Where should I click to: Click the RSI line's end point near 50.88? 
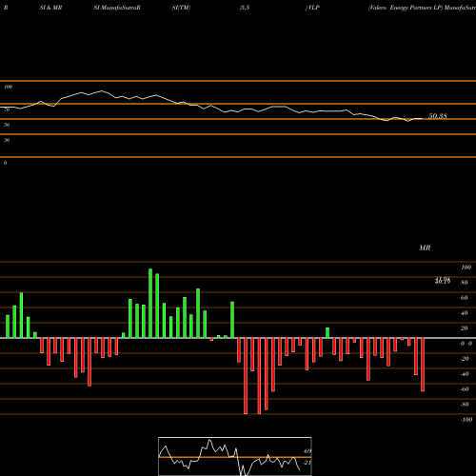coord(422,119)
